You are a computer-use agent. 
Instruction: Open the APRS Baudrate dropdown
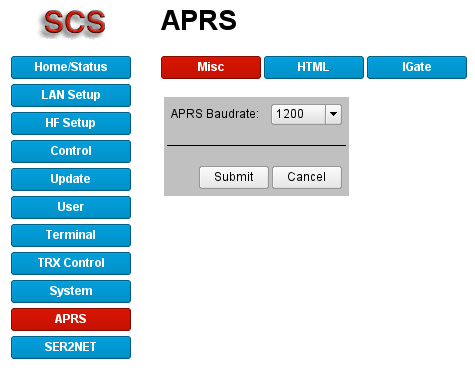(x=306, y=114)
